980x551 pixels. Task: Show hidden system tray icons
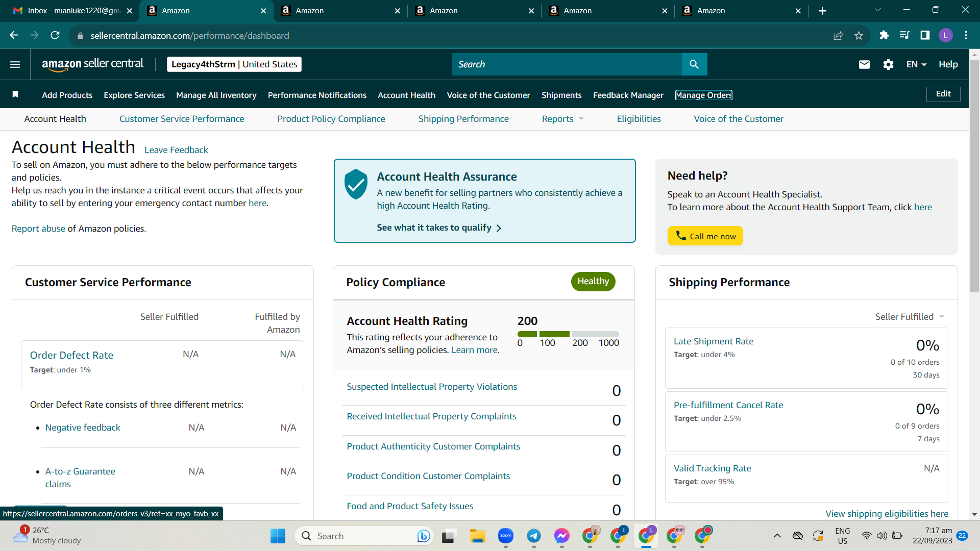[777, 536]
